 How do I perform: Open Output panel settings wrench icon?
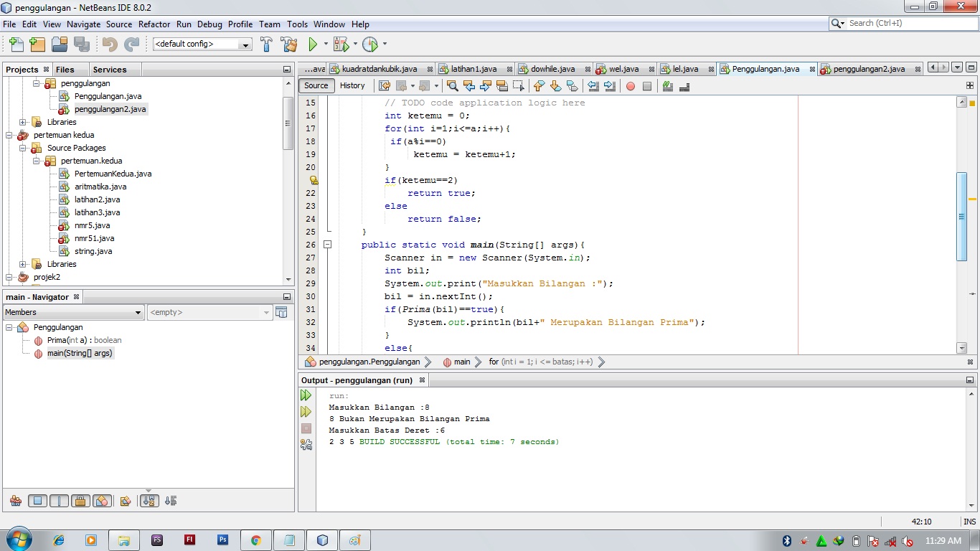(306, 445)
